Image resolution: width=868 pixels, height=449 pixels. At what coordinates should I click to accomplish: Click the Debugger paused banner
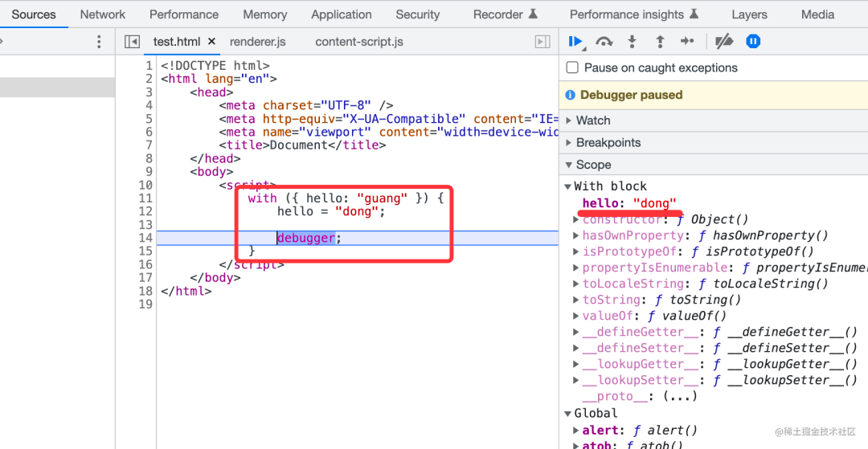pos(714,95)
